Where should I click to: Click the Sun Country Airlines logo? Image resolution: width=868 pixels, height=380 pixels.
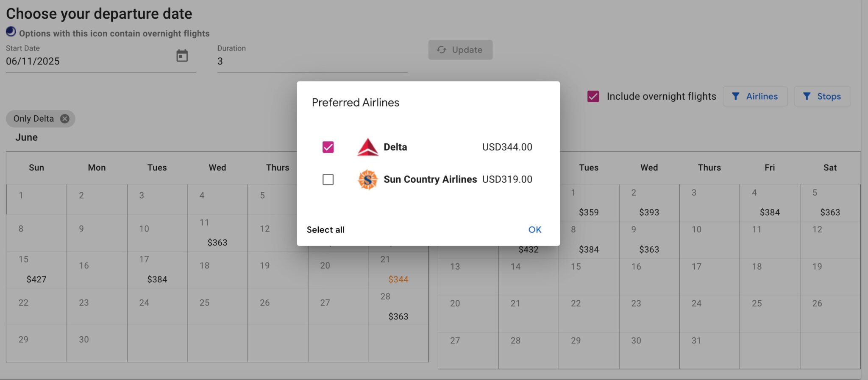(367, 179)
